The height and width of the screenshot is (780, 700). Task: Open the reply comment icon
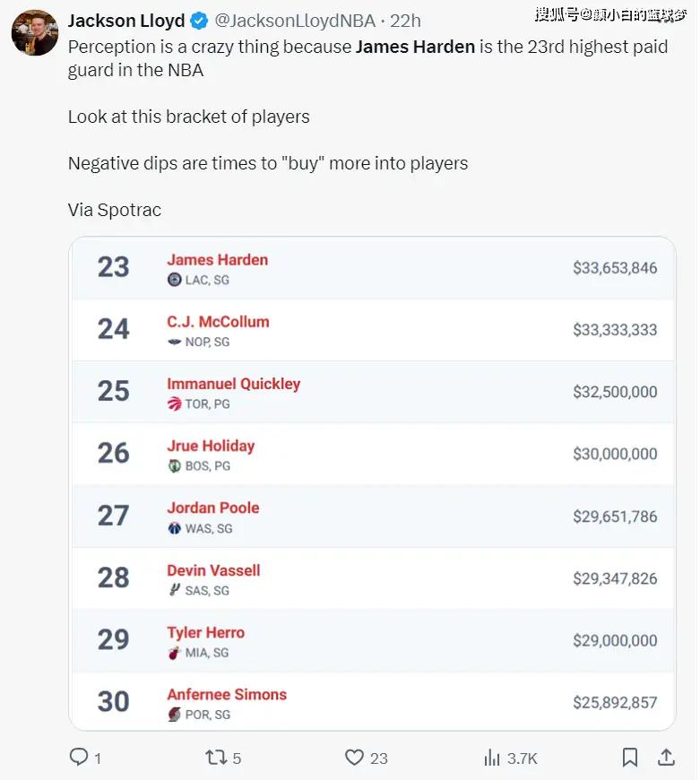[79, 757]
